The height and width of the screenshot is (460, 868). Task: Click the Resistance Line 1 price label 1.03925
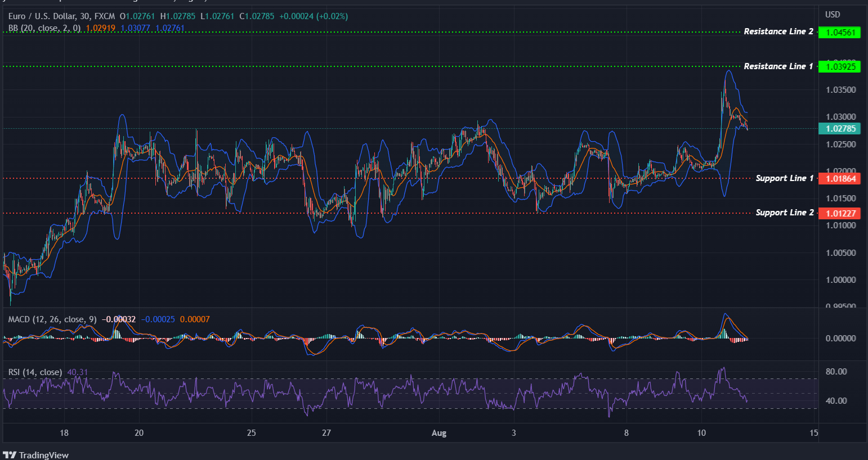(x=840, y=66)
